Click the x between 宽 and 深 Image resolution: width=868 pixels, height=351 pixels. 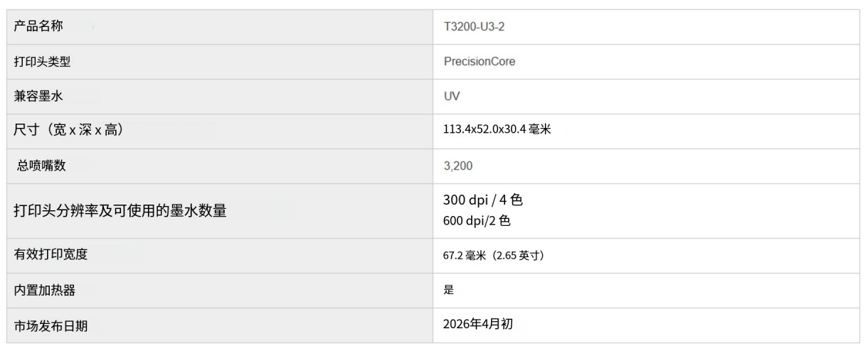(x=73, y=131)
